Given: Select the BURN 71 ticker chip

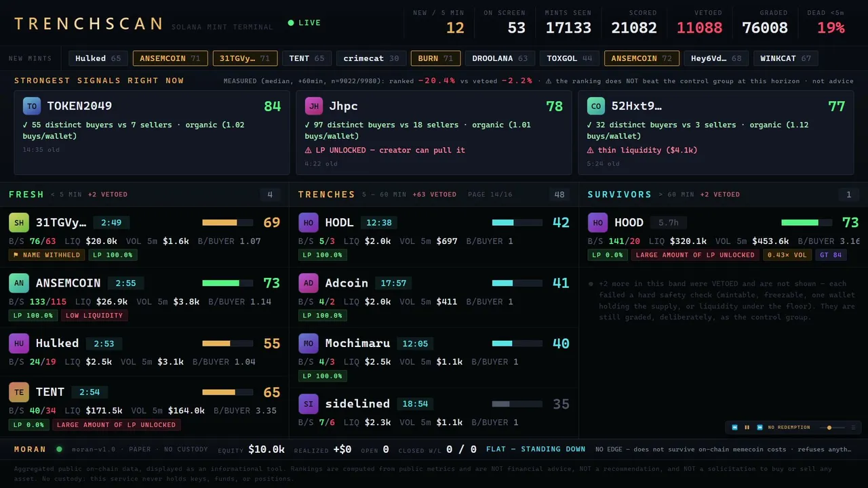Looking at the screenshot, I should pyautogui.click(x=435, y=58).
